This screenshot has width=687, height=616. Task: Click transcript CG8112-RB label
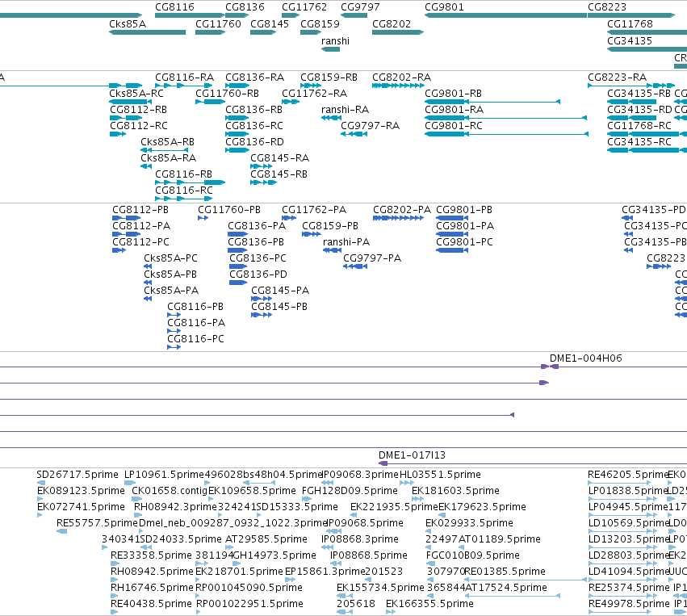coord(139,110)
